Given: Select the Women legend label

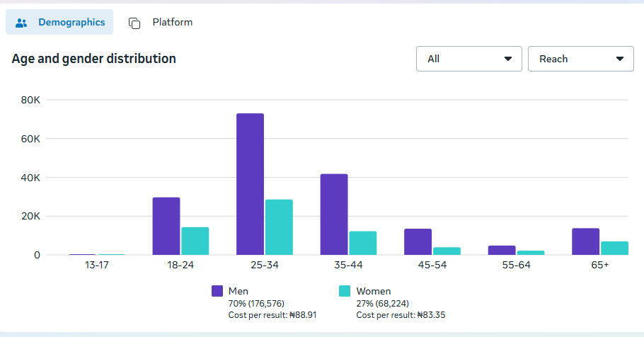Looking at the screenshot, I should 374,291.
